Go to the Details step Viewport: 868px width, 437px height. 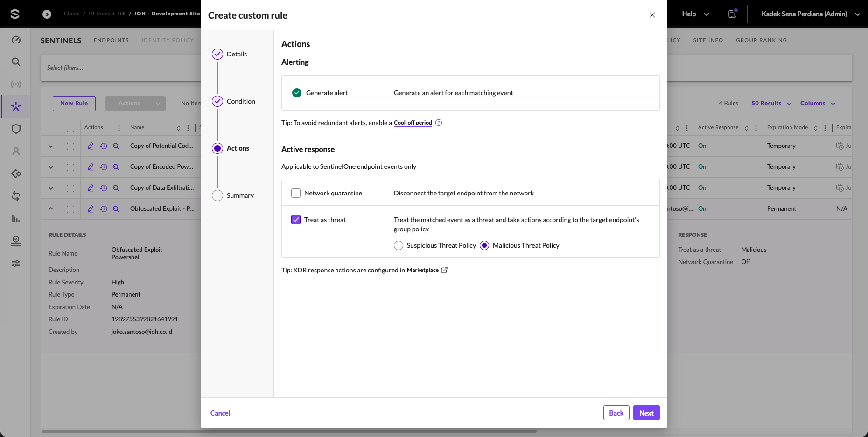click(230, 54)
